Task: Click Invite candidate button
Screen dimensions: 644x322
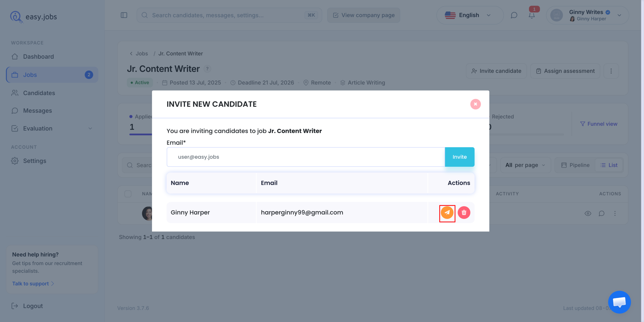Action: tap(496, 71)
